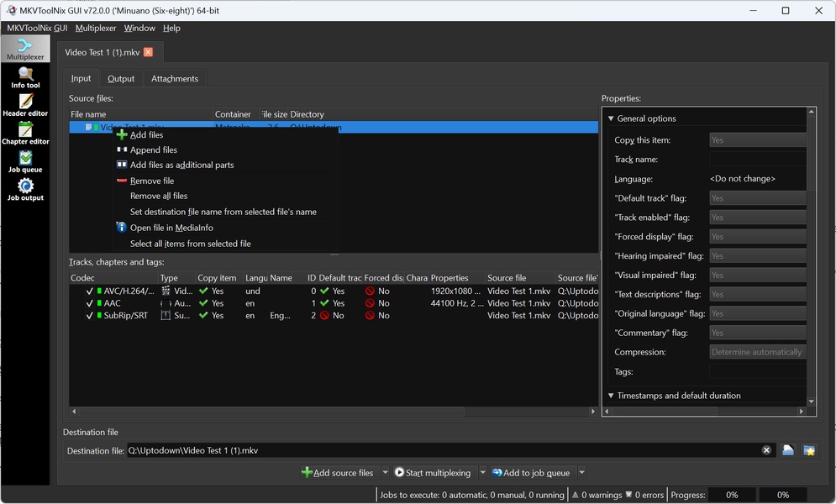
Task: Collapse the General options section
Action: pyautogui.click(x=611, y=118)
